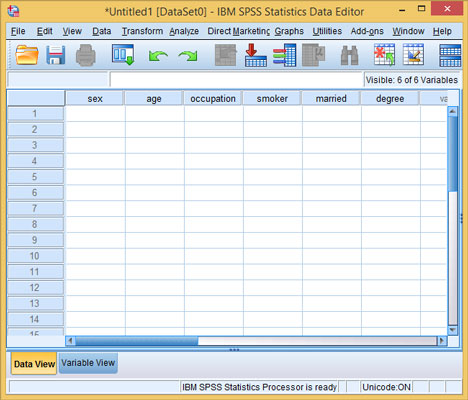Switch to the Variable View tab

tap(88, 363)
